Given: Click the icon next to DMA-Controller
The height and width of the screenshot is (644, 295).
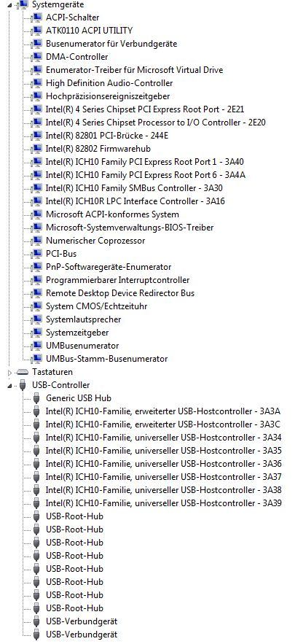Looking at the screenshot, I should (x=36, y=57).
